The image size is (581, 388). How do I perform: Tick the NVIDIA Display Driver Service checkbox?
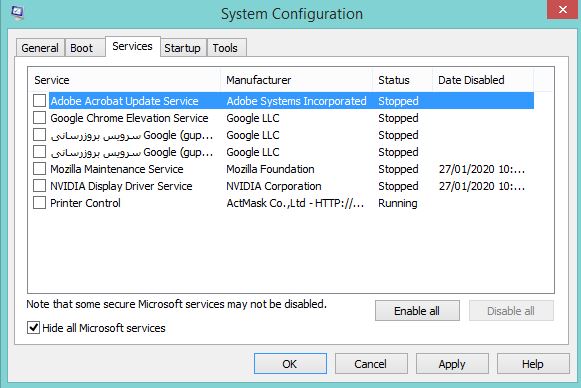click(x=39, y=186)
